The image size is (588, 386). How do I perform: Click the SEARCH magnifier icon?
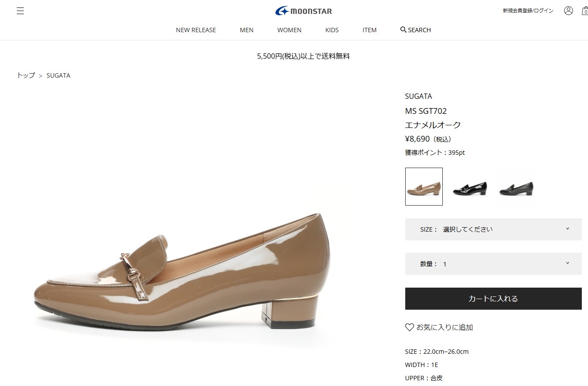tap(403, 30)
